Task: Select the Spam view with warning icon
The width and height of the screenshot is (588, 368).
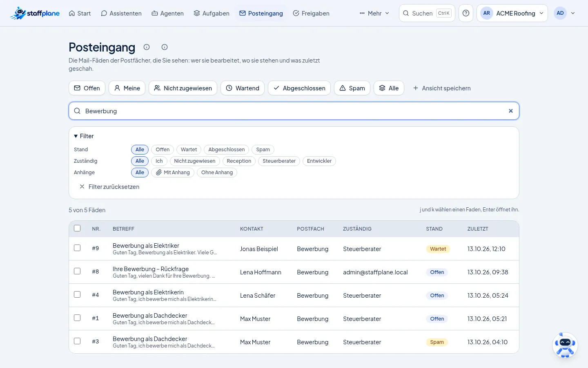Action: pos(352,88)
